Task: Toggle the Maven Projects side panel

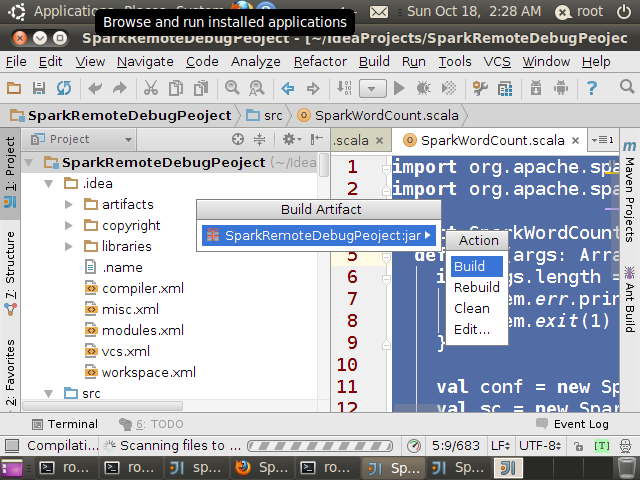Action: 630,192
